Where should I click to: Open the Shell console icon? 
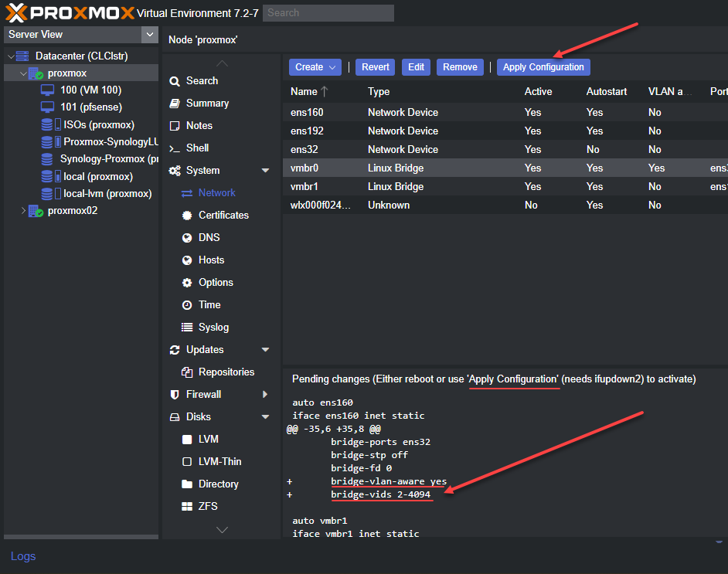point(175,148)
